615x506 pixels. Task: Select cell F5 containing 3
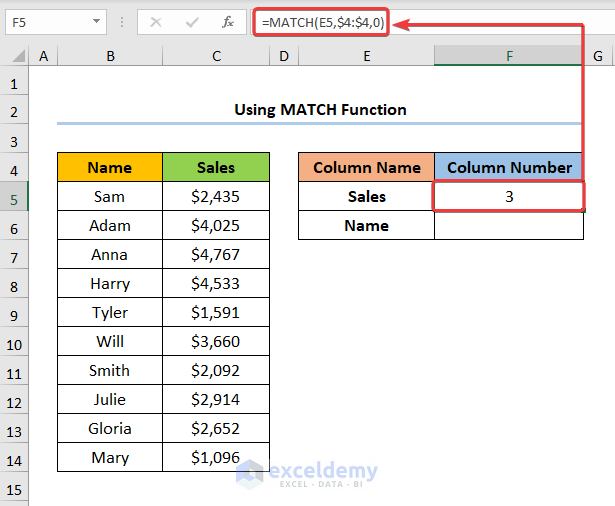tap(509, 197)
